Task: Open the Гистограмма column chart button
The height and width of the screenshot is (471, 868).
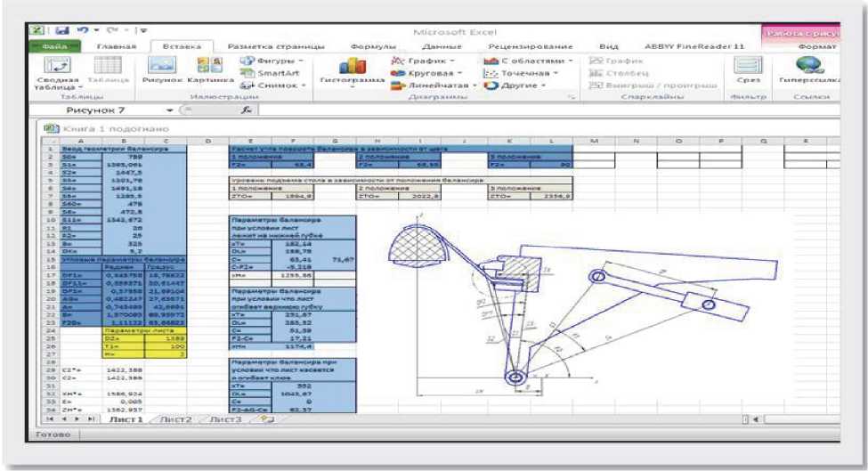Action: 353,69
